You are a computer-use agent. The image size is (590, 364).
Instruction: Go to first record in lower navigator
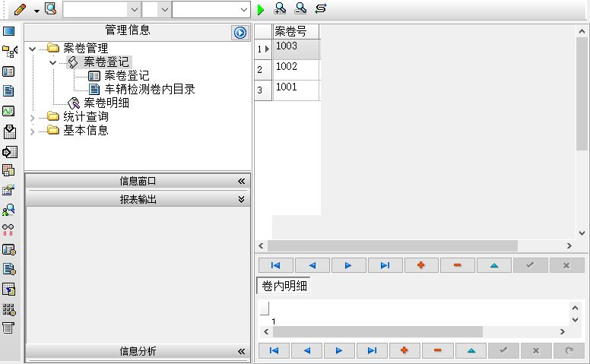(274, 350)
